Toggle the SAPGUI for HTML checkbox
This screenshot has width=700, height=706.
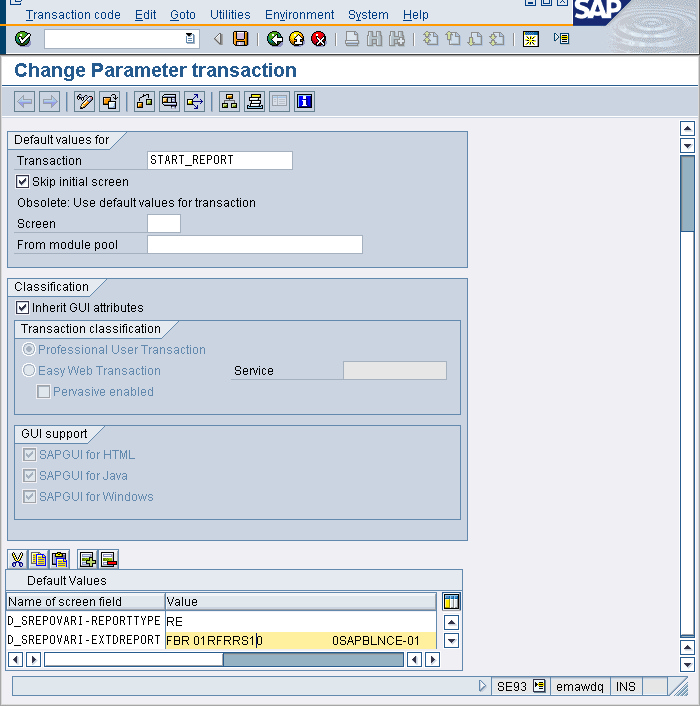29,455
